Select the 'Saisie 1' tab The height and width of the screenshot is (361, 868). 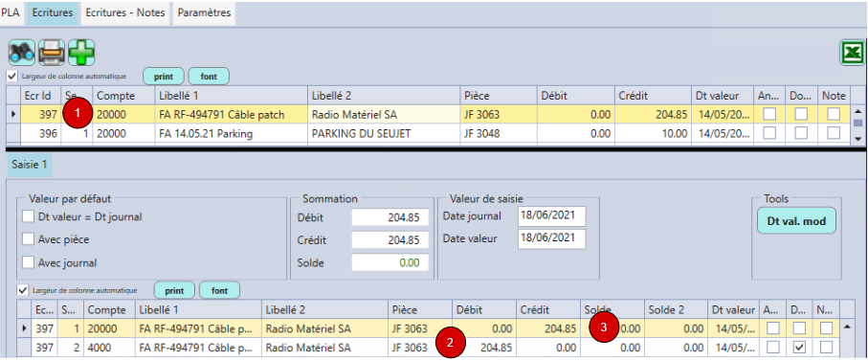pyautogui.click(x=30, y=166)
